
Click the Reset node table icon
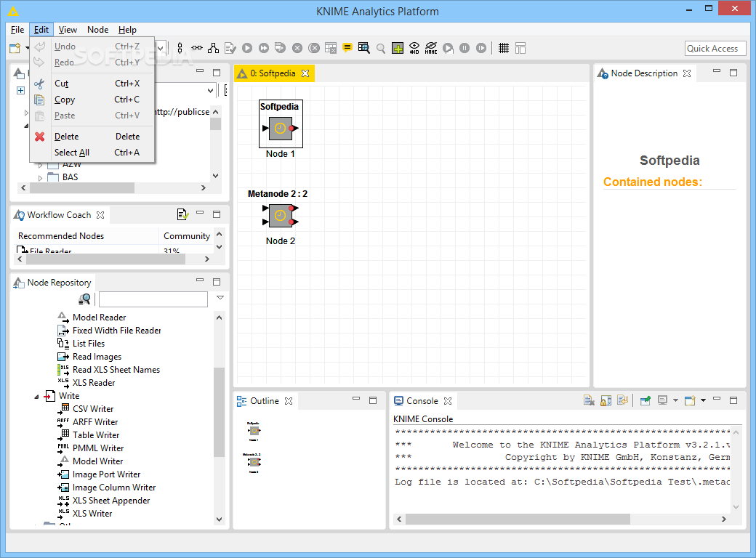point(331,48)
